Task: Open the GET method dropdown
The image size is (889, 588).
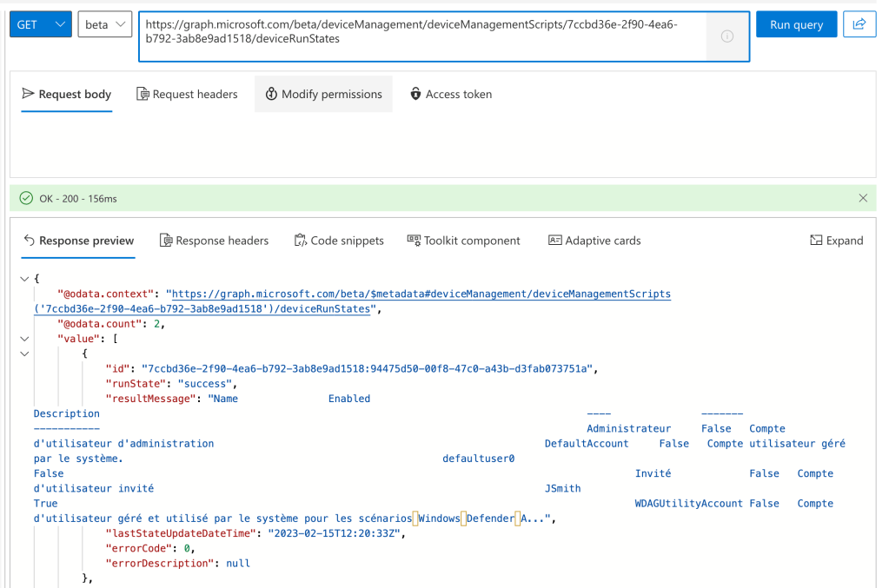Action: pyautogui.click(x=40, y=24)
